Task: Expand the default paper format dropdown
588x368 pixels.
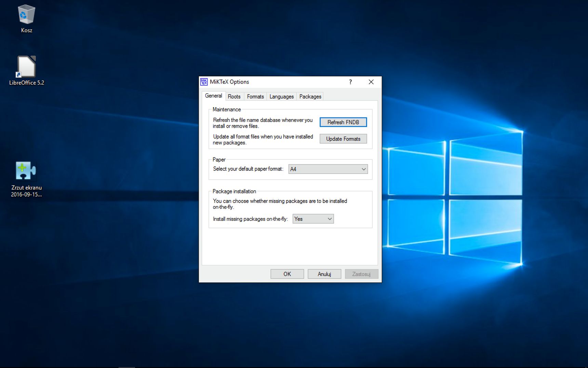Action: pyautogui.click(x=328, y=169)
